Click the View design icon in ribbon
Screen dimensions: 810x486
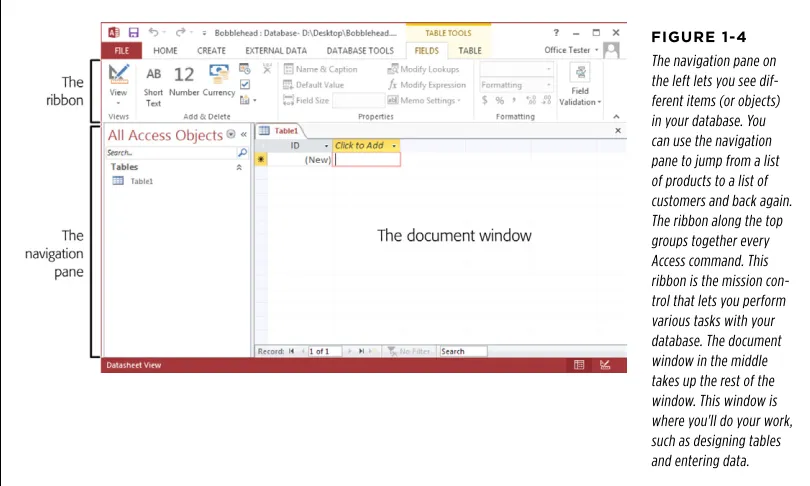click(118, 74)
